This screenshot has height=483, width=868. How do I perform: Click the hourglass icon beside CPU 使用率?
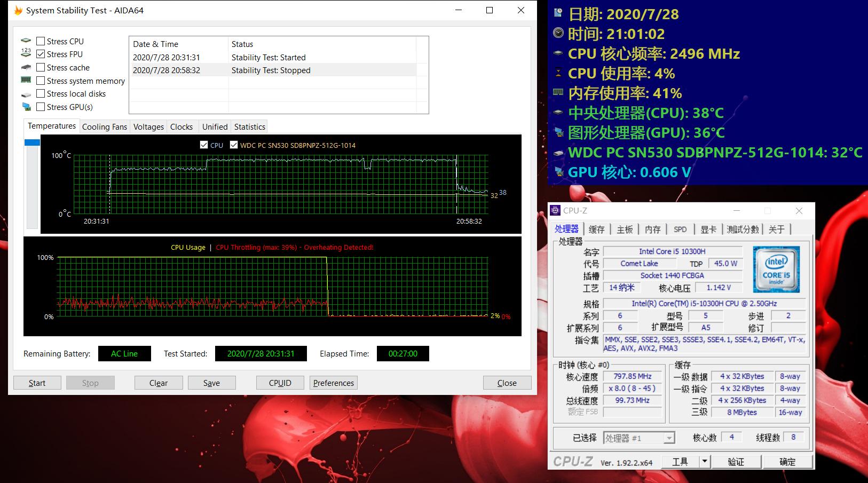coord(558,72)
